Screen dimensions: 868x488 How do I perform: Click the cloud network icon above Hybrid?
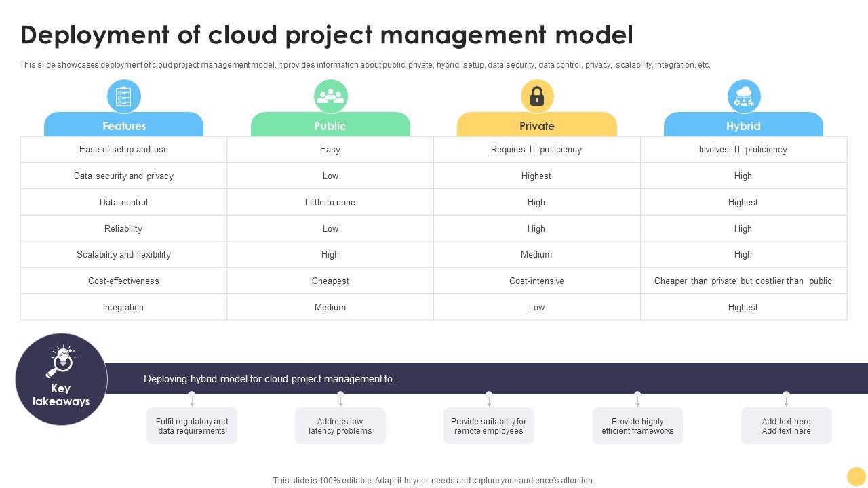[744, 96]
